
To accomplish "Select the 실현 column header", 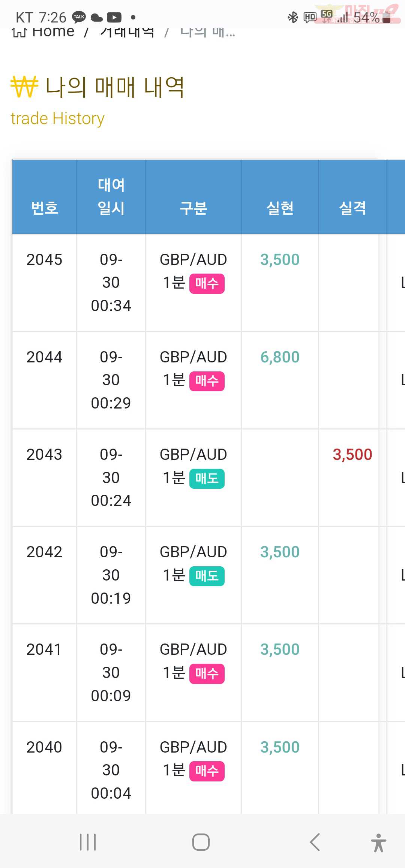I will tap(280, 208).
